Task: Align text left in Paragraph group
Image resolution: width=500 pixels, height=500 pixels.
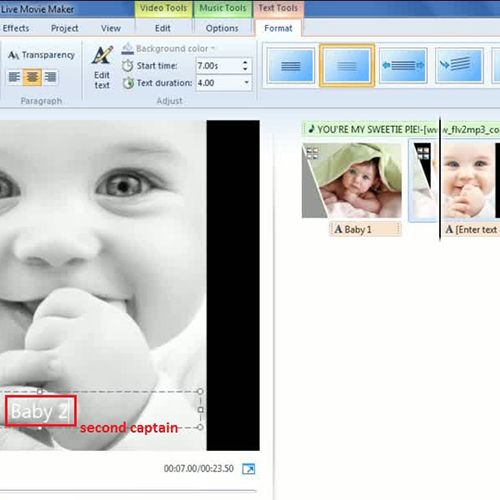Action: tap(14, 77)
